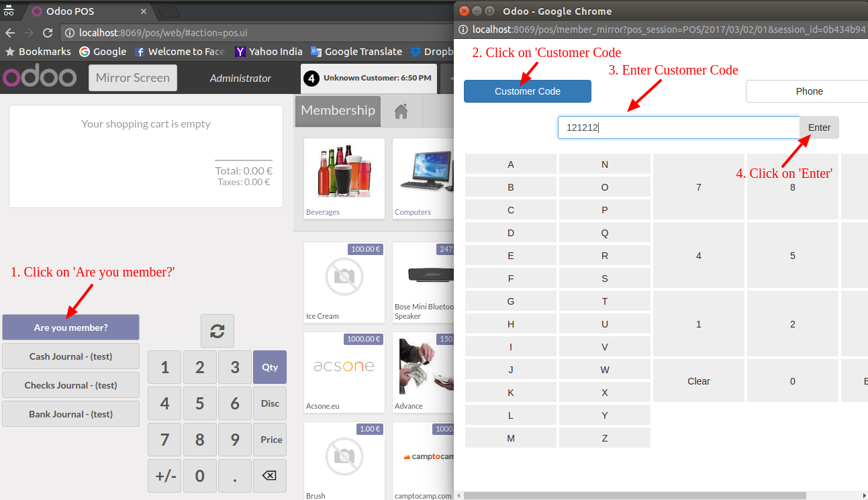This screenshot has width=868, height=500.
Task: Click the decimal point key on POS numpad
Action: pos(235,476)
